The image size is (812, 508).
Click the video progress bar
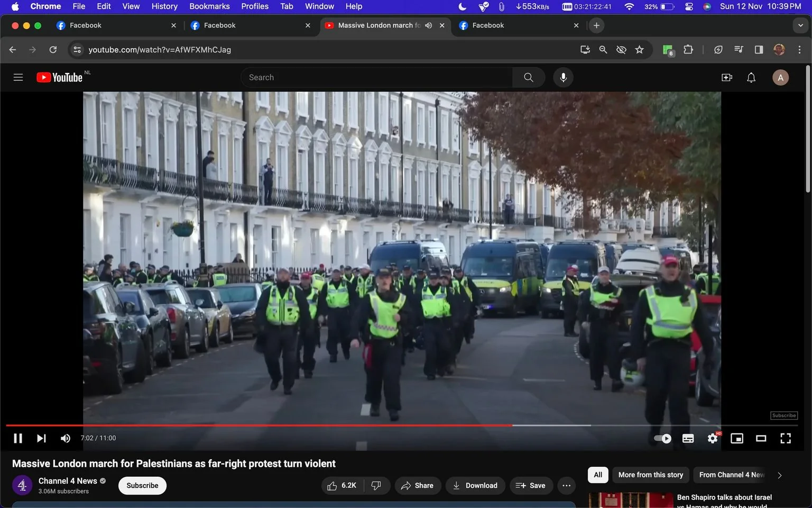[402, 425]
